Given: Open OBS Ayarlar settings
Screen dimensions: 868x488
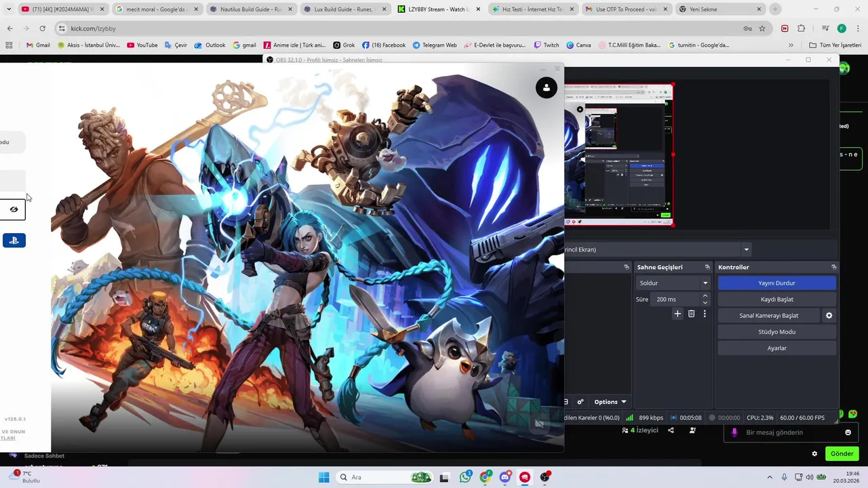Looking at the screenshot, I should point(776,348).
